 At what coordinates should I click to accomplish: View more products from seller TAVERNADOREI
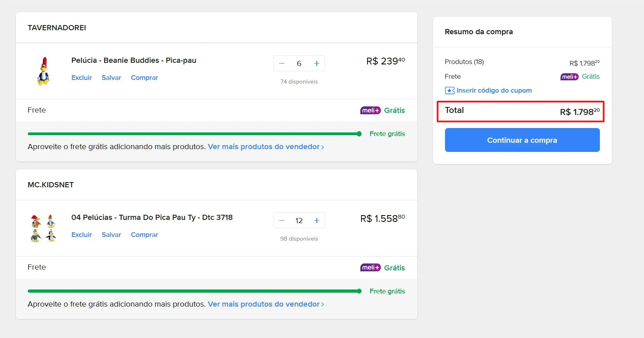point(266,147)
